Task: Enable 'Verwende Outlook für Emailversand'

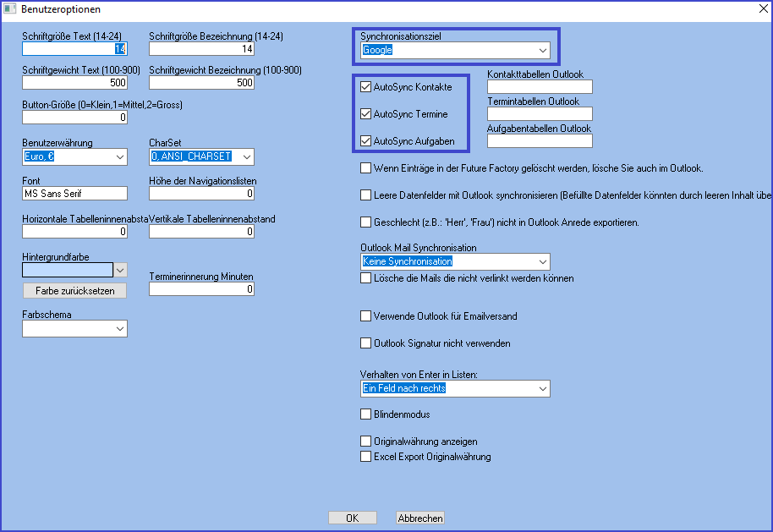Action: pyautogui.click(x=366, y=316)
